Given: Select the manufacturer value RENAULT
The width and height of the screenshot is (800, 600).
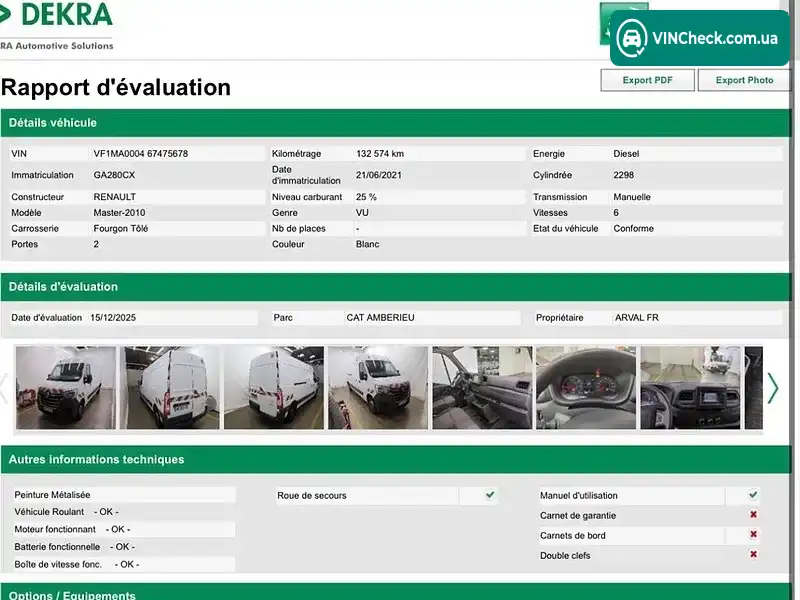Looking at the screenshot, I should tap(115, 197).
